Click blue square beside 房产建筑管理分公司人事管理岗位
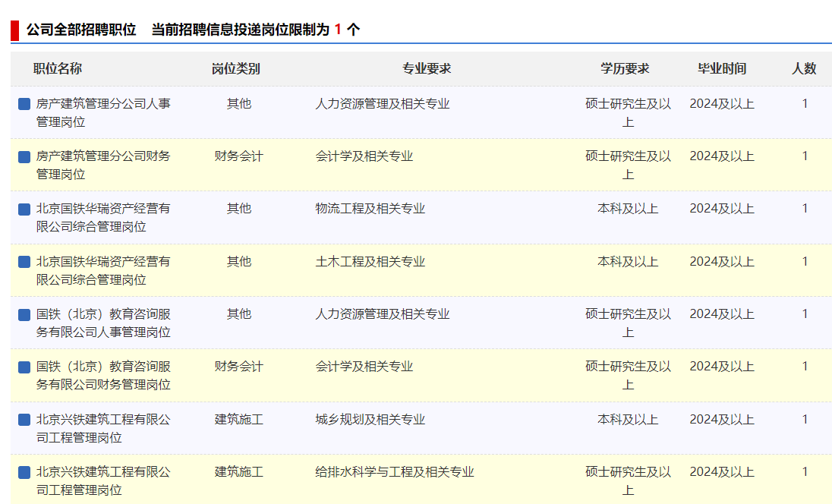The height and width of the screenshot is (504, 832). [24, 104]
